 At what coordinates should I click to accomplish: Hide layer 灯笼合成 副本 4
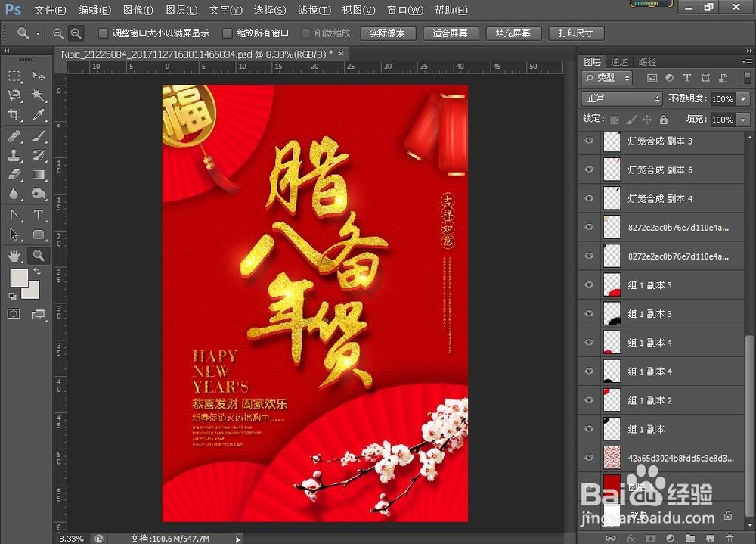point(589,198)
